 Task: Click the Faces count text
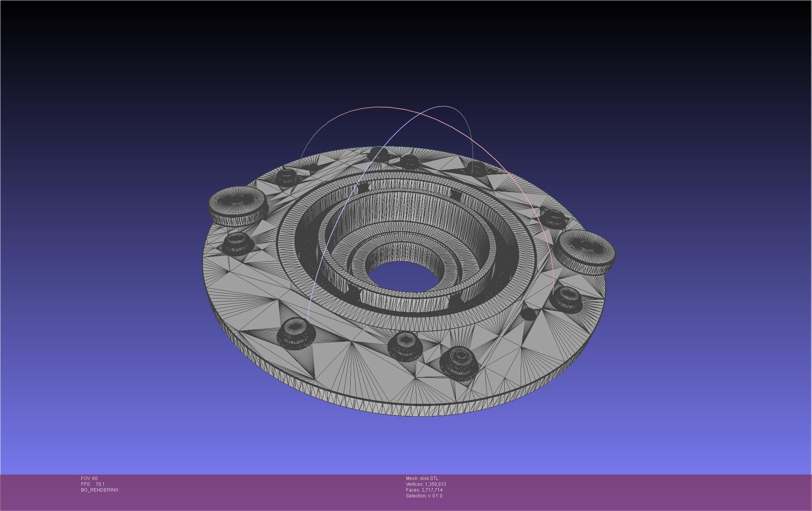[424, 490]
